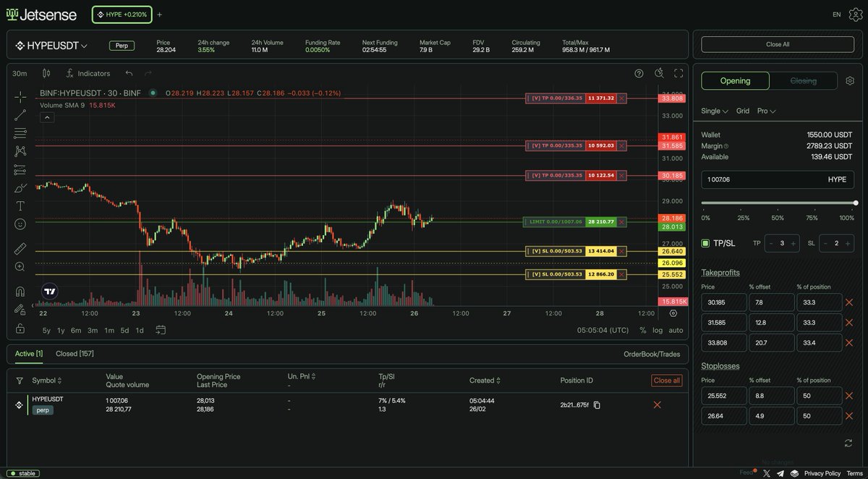Screen dimensions: 868x479
Task: Sort positions by Un. Pnl column
Action: point(303,376)
